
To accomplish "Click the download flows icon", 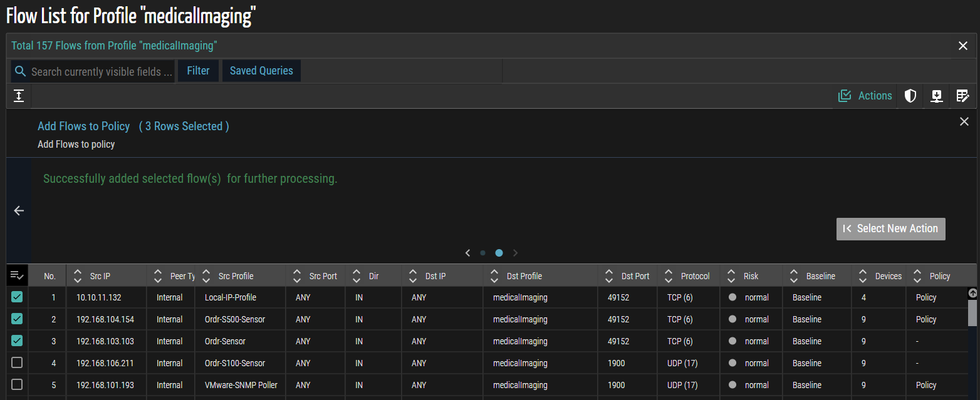I will point(937,96).
